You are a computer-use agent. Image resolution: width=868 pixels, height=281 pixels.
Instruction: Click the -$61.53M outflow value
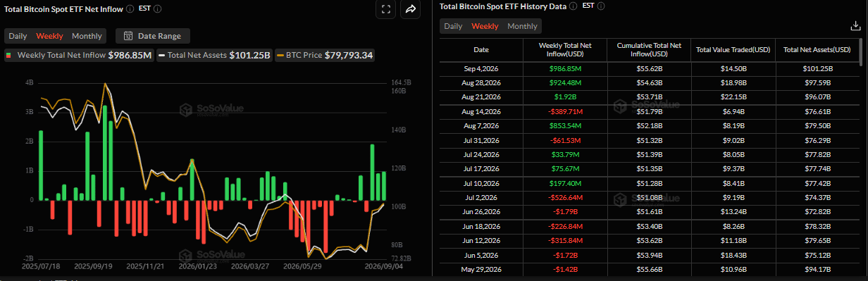pyautogui.click(x=565, y=140)
